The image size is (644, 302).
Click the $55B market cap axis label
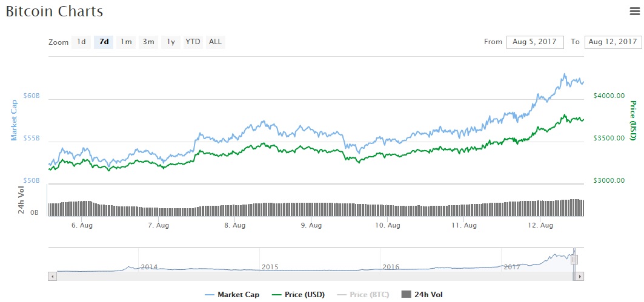click(32, 138)
